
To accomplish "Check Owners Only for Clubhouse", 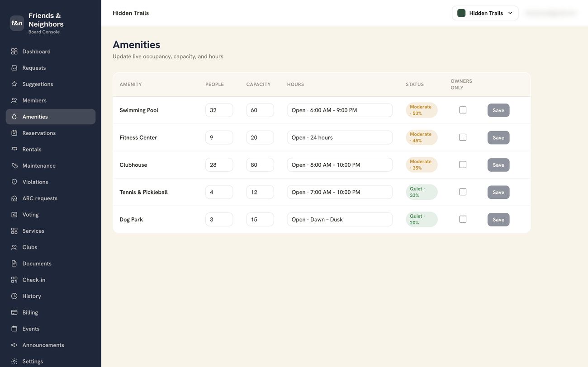I will tap(463, 165).
